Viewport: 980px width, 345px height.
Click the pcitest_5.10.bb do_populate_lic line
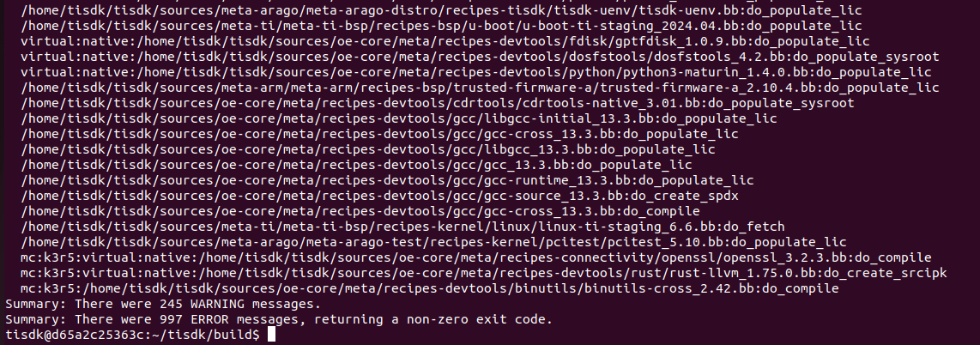(433, 242)
